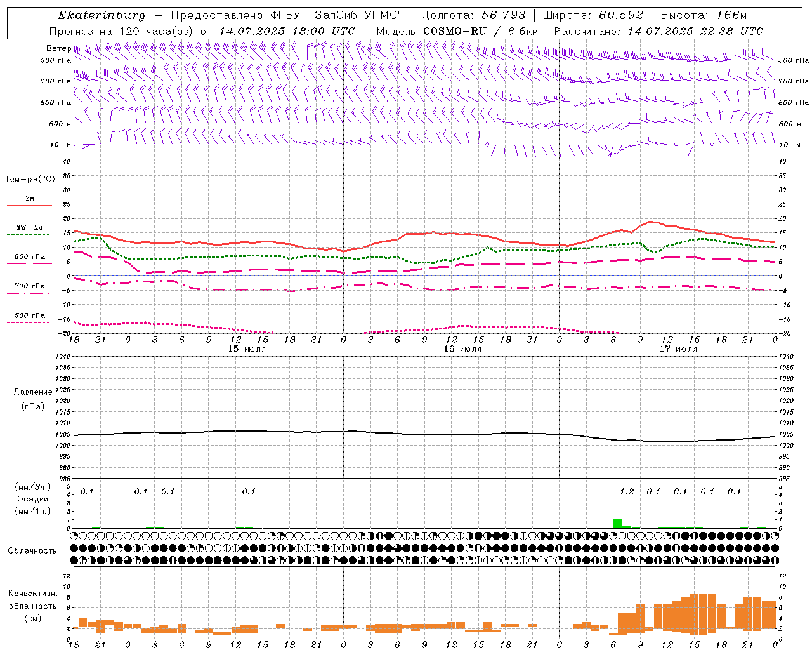The image size is (812, 650).
Task: Click the Рассчитано: 14.07.2025 22:38 UTC text
Action: click(658, 31)
